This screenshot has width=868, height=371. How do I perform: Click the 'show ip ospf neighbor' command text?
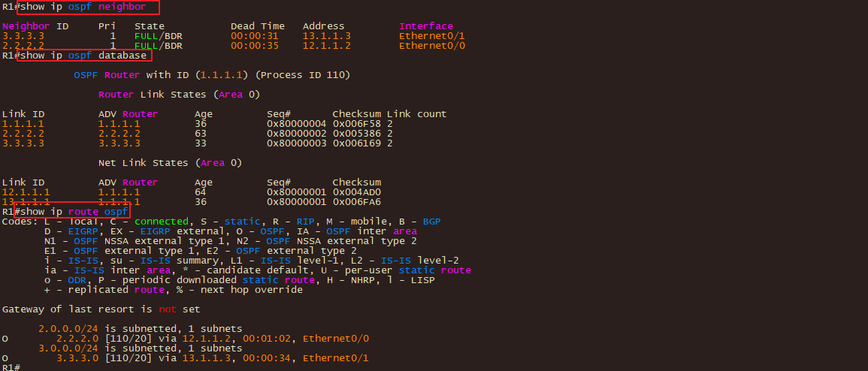pyautogui.click(x=83, y=8)
